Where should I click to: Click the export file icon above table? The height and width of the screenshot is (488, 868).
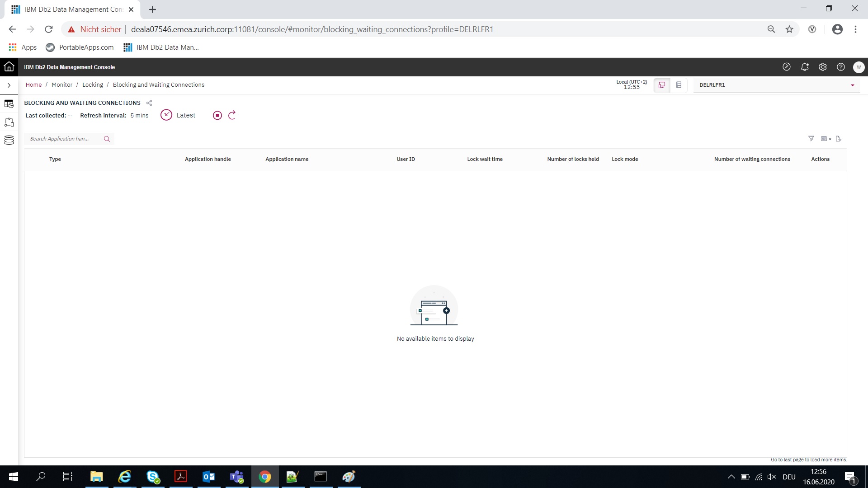point(839,139)
